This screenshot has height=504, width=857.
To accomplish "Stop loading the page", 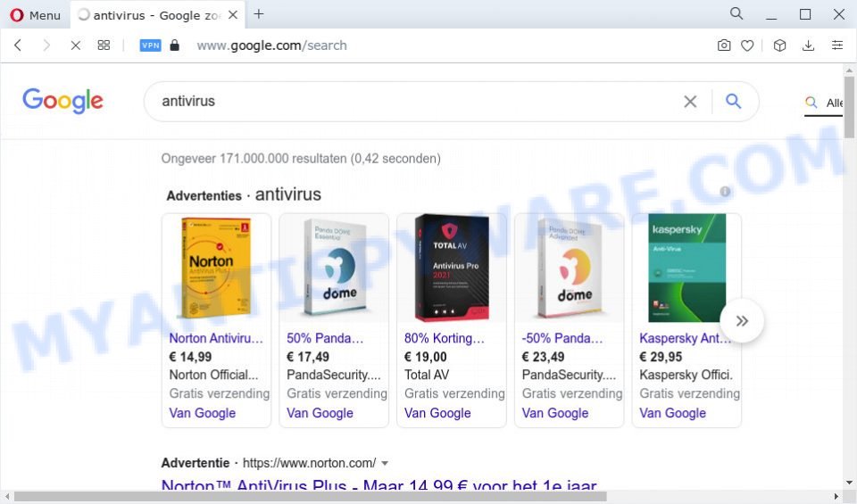I will click(75, 45).
